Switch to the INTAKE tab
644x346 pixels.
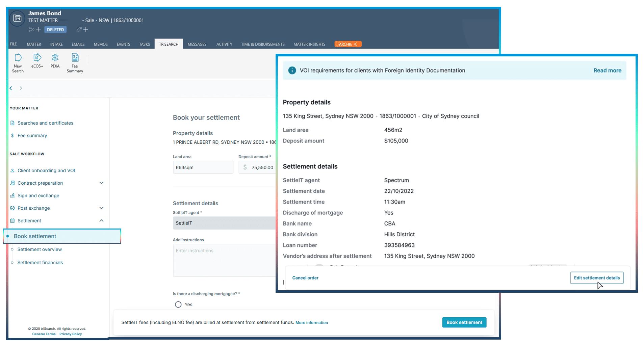(56, 44)
